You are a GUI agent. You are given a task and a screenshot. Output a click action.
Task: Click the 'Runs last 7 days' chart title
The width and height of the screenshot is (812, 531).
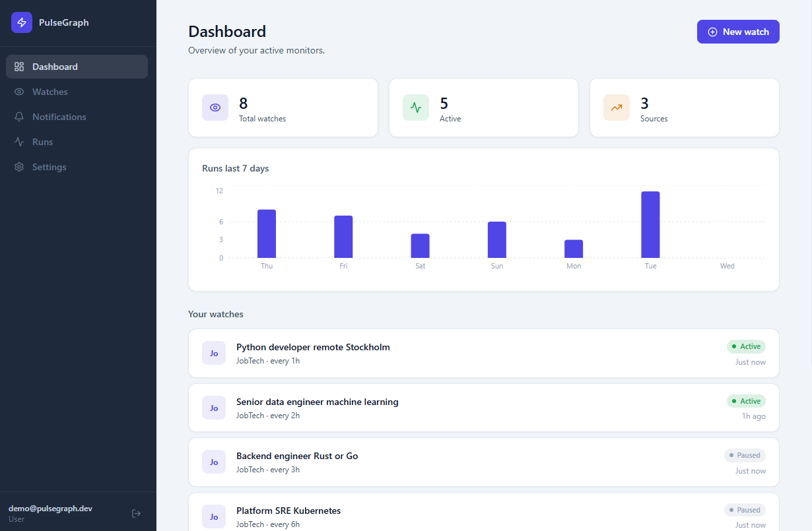point(236,168)
